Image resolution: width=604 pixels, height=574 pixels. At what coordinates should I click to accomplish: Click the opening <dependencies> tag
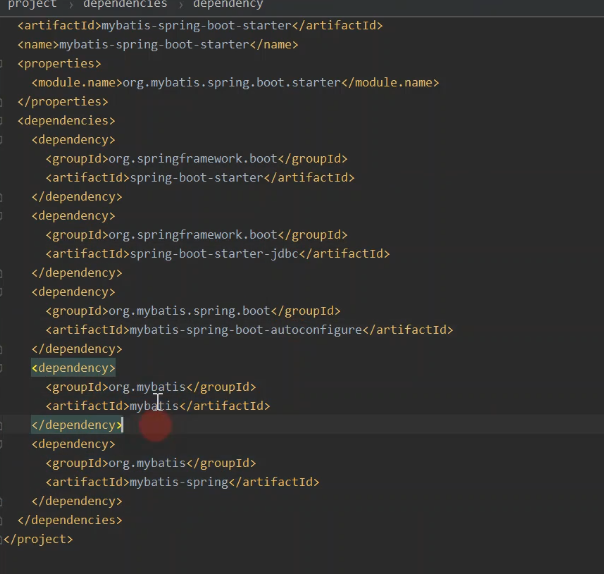tap(66, 121)
